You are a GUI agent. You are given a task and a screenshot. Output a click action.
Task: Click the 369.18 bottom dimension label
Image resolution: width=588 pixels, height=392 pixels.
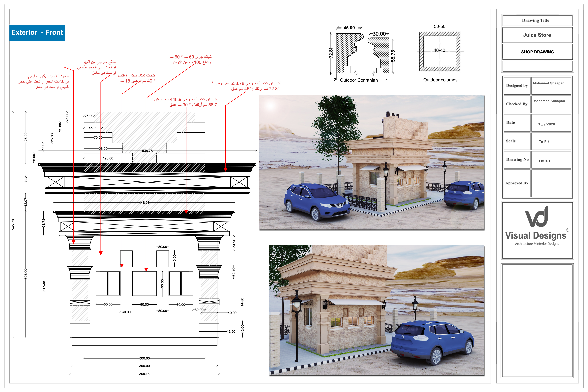[144, 374]
